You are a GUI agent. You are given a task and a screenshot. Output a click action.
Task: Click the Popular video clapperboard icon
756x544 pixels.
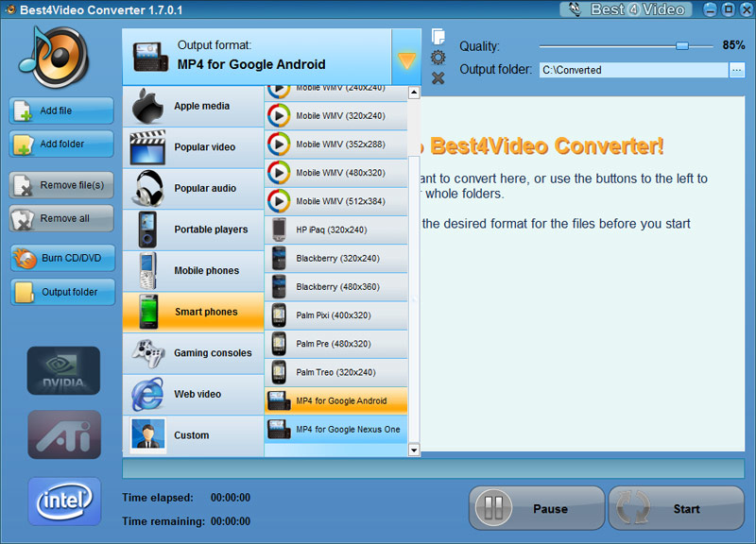[x=147, y=147]
